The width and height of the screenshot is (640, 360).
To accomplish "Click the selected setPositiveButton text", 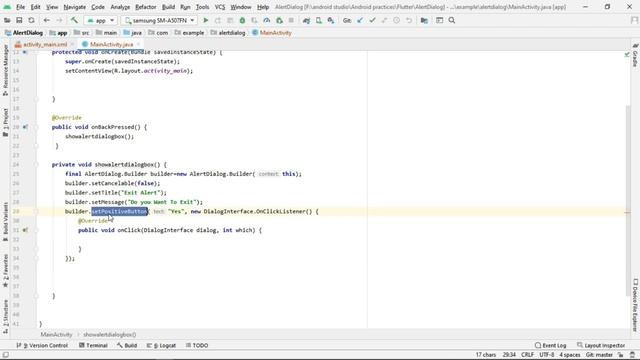I will tap(119, 211).
